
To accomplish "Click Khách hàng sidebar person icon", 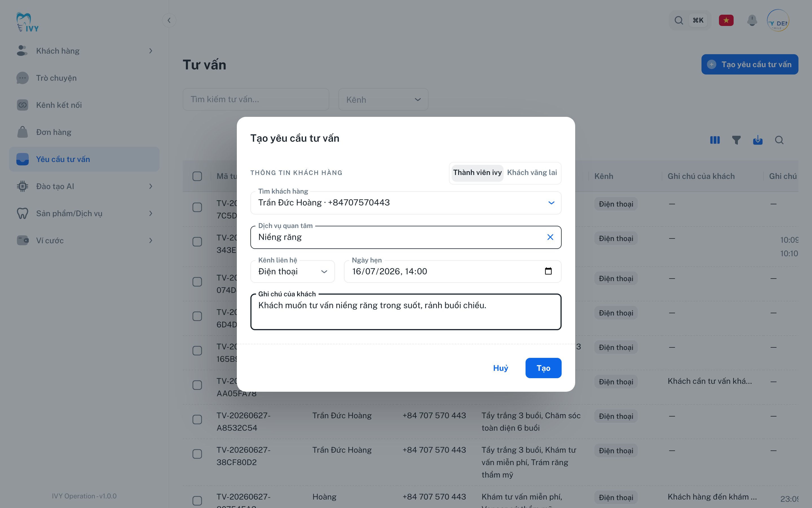I will pyautogui.click(x=22, y=51).
